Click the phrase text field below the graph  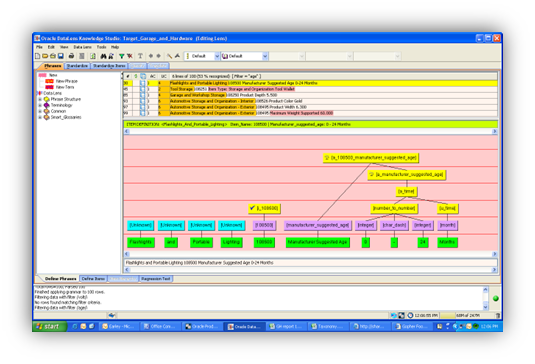310,263
